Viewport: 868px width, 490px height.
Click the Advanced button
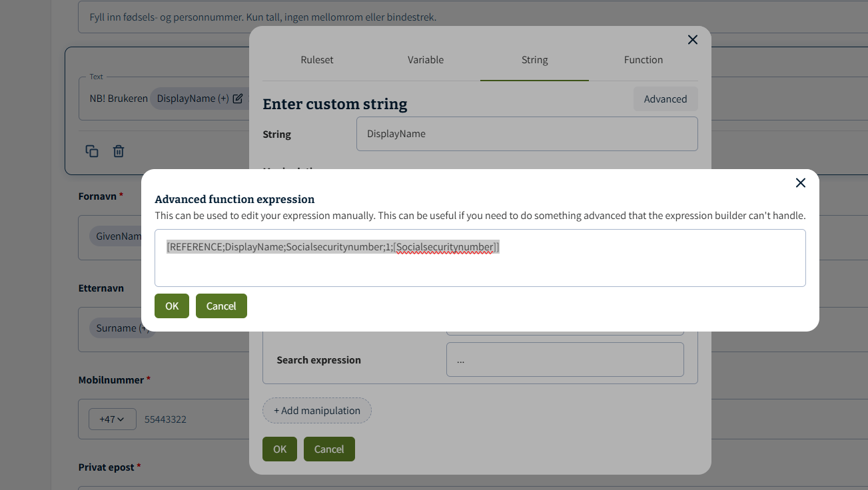665,99
